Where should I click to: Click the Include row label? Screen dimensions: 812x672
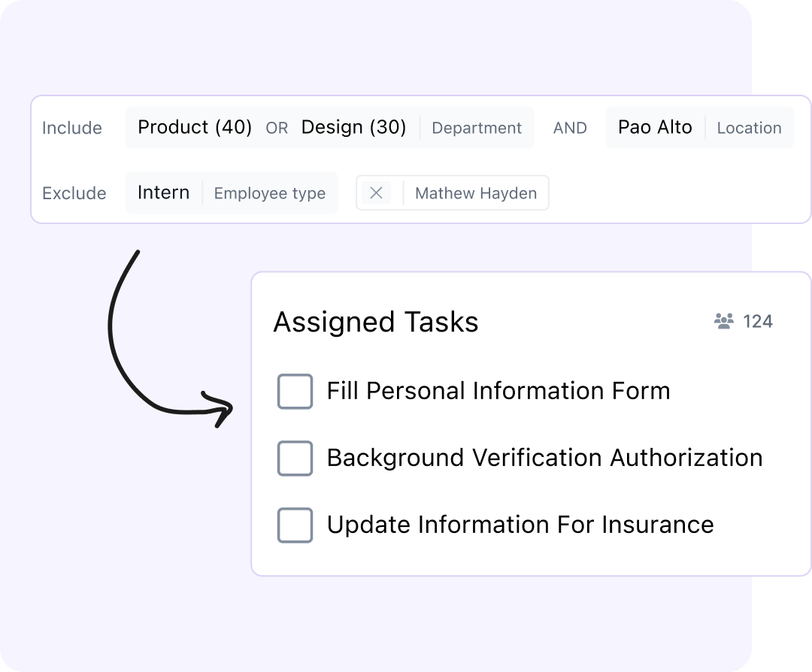point(72,128)
